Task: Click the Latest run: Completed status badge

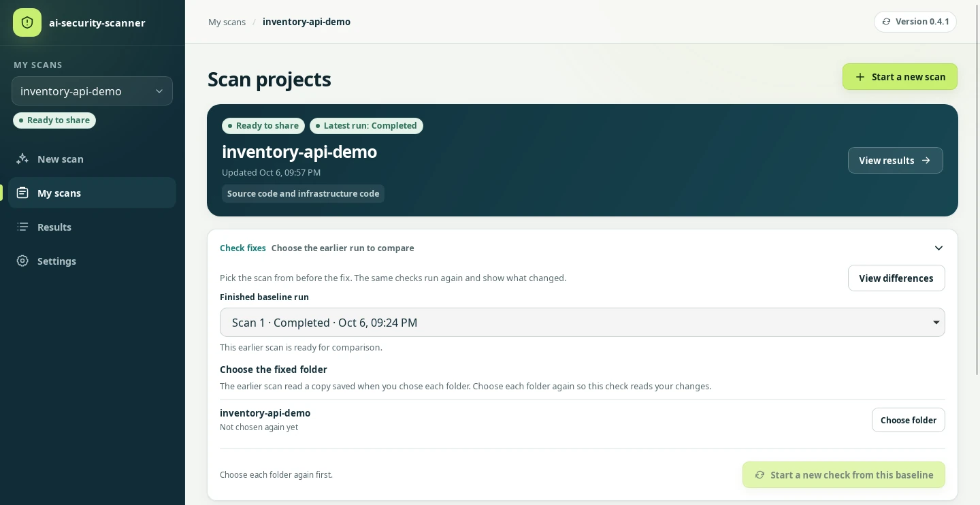Action: point(366,125)
